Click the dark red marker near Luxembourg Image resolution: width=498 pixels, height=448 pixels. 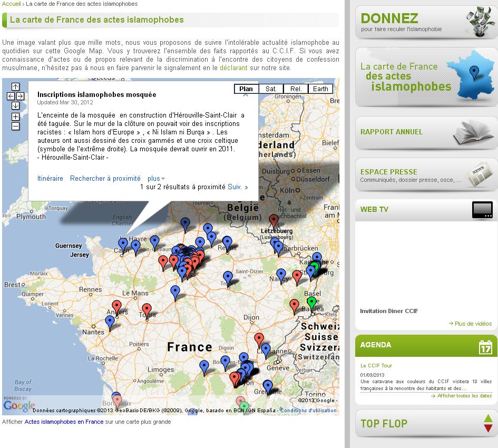273,220
